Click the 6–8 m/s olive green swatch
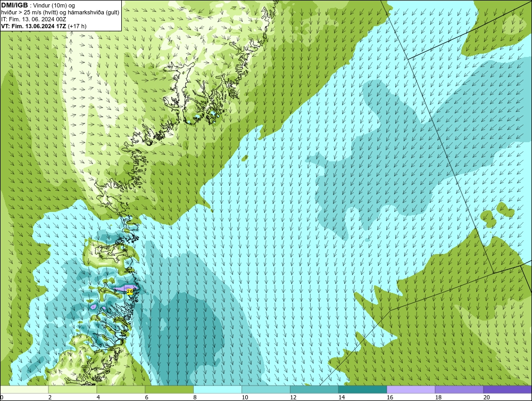532x401 pixels. point(169,389)
